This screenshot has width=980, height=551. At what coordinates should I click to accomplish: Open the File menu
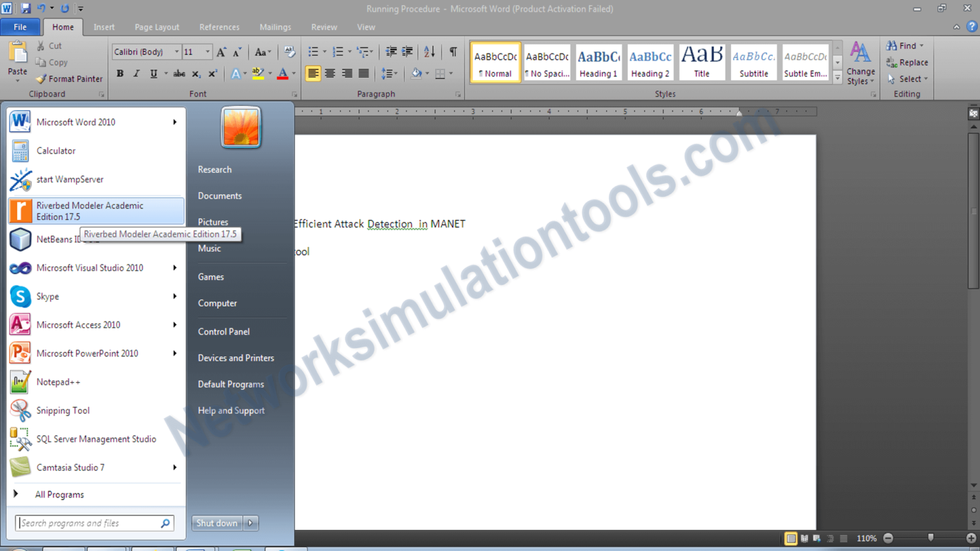pyautogui.click(x=20, y=27)
